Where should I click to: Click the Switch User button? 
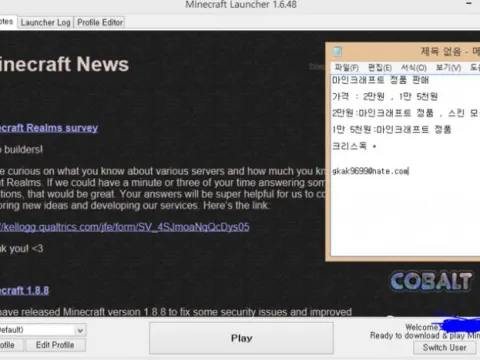(x=444, y=348)
